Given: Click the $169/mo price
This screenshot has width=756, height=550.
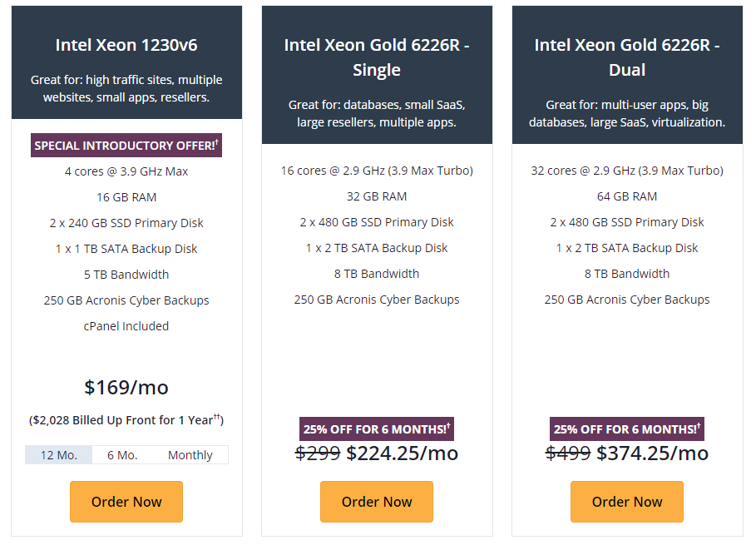Looking at the screenshot, I should [x=126, y=388].
